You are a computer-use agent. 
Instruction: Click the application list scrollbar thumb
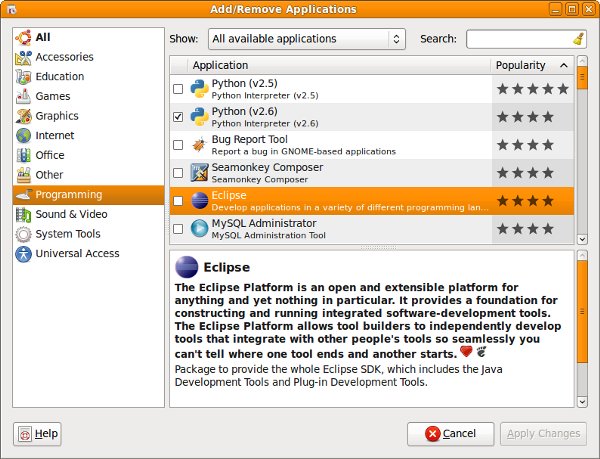click(x=582, y=78)
